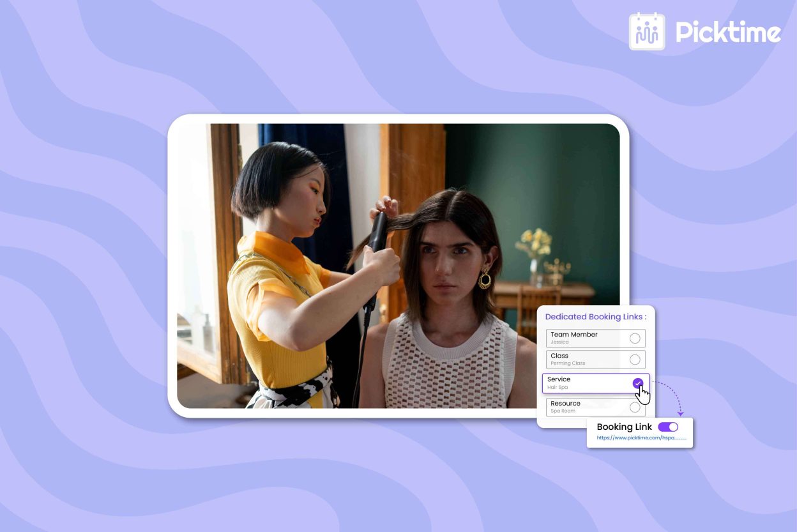Select the Team Member radio button
797x532 pixels.
[635, 338]
